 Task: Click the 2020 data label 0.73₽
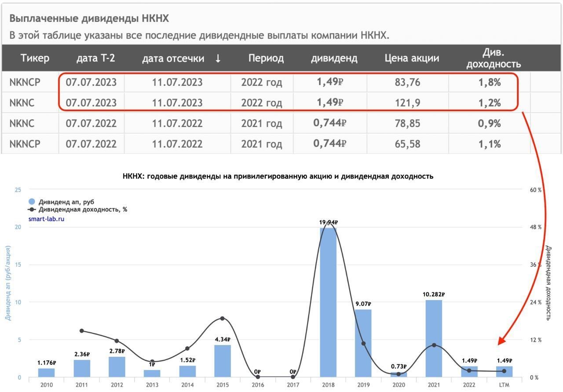point(398,367)
